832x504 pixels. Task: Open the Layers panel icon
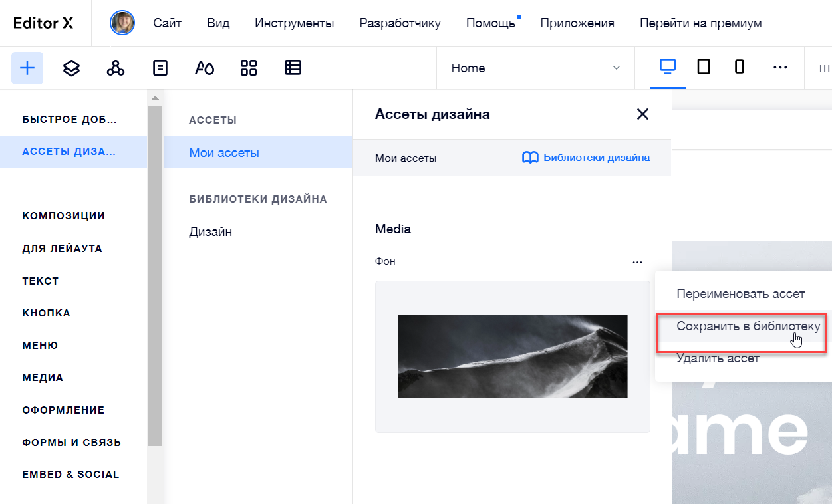(71, 68)
